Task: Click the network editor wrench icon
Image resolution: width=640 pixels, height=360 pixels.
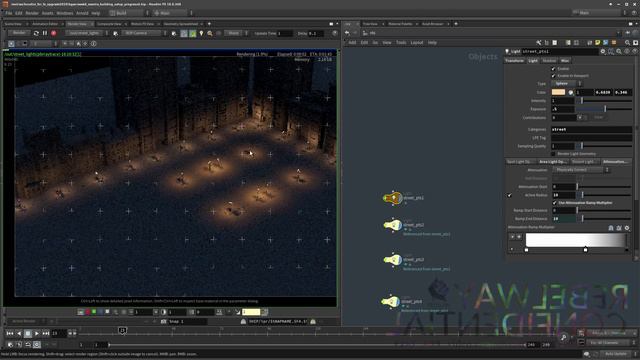Action: 539,42
